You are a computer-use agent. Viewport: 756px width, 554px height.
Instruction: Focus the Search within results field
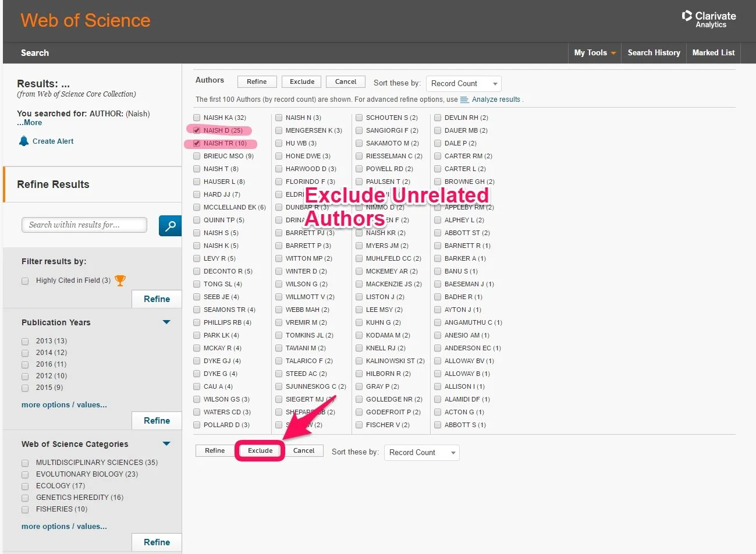(84, 225)
